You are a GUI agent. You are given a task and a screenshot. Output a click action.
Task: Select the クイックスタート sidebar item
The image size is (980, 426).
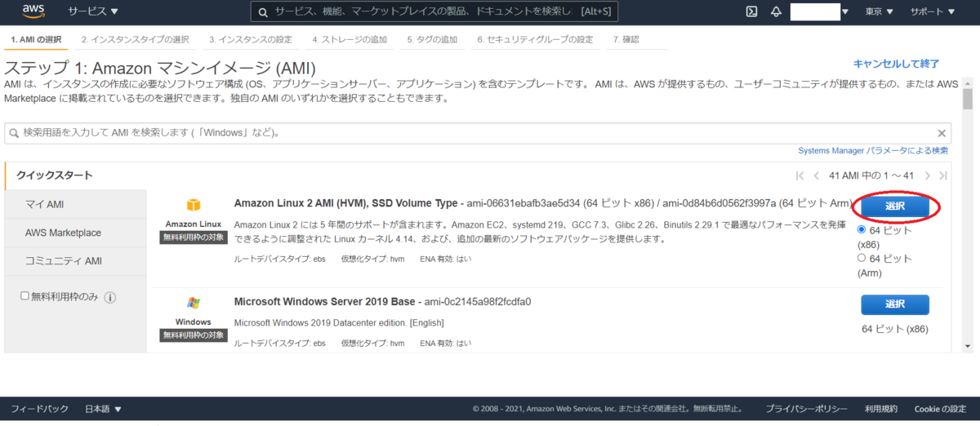[x=75, y=175]
